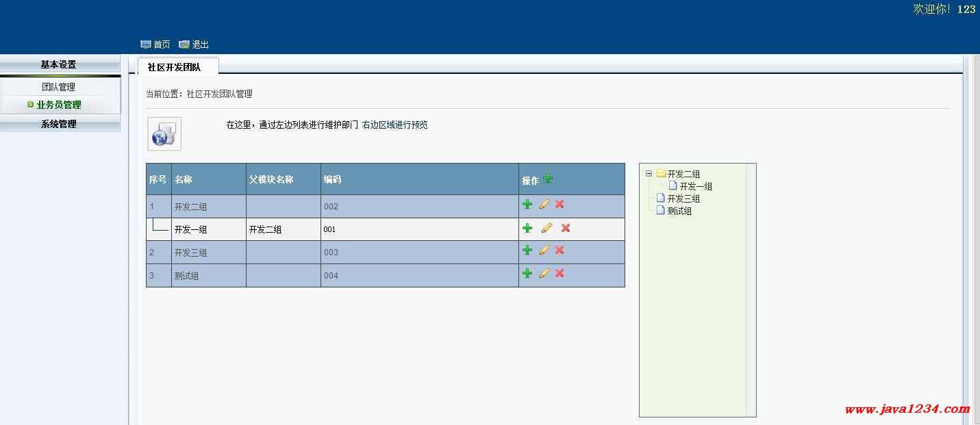The width and height of the screenshot is (980, 425).
Task: Delete the 开发三组 row with the red X
Action: [560, 250]
